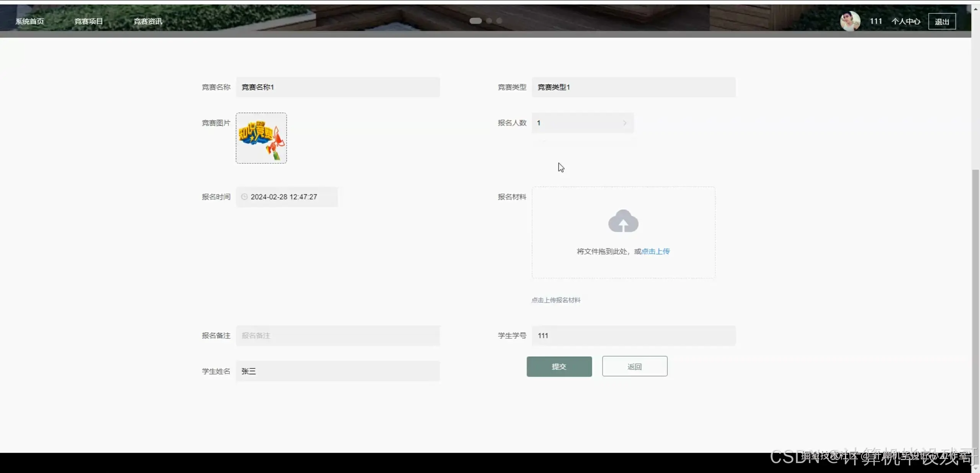Click the 退出 logout button
The image size is (980, 473).
pyautogui.click(x=942, y=21)
